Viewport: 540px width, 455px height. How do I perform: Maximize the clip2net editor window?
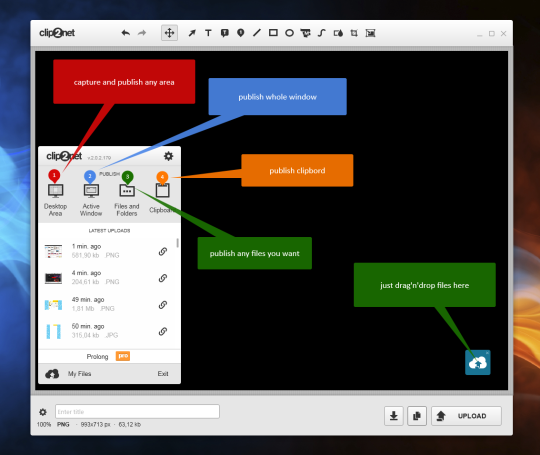click(x=492, y=33)
